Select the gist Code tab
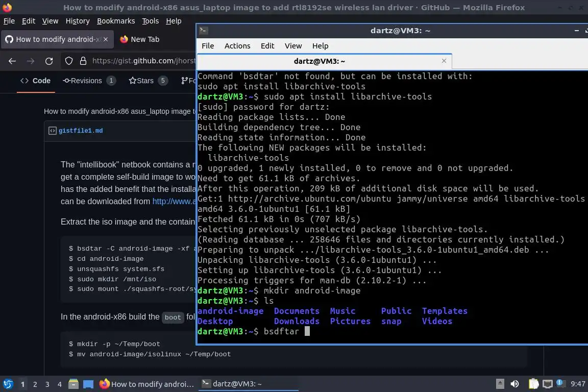This screenshot has width=588, height=392. tap(36, 81)
